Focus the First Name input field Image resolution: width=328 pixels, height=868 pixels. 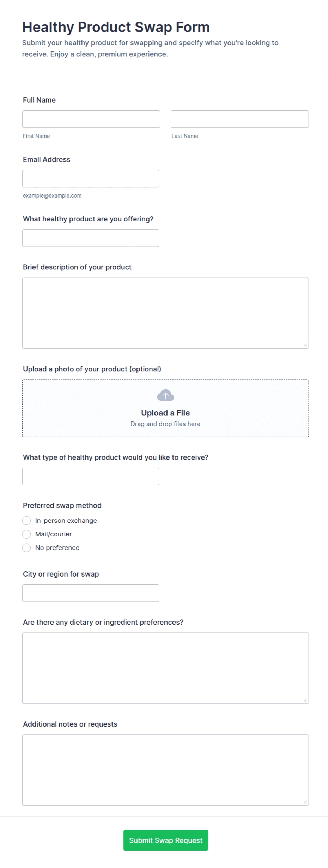(x=91, y=119)
